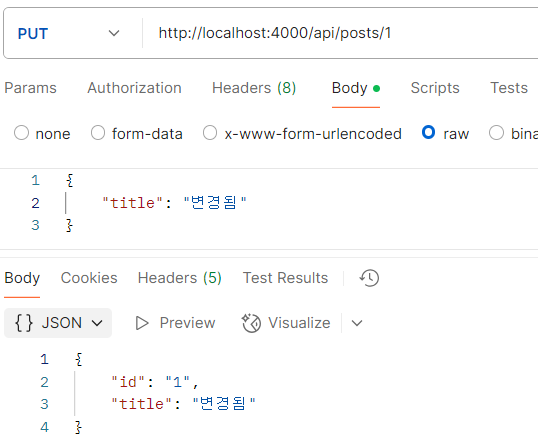The height and width of the screenshot is (440, 538).
Task: Click the request URL input field
Action: click(340, 33)
